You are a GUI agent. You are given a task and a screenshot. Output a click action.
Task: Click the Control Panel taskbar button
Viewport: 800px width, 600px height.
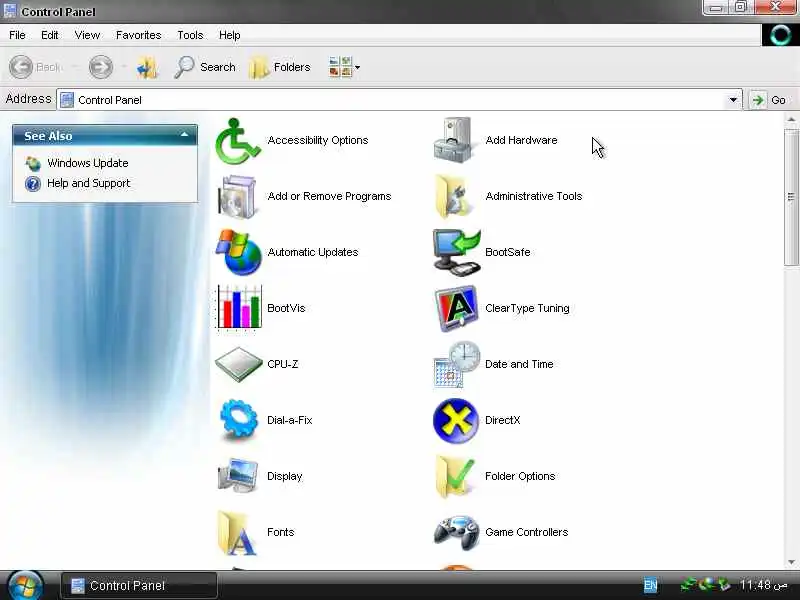point(139,586)
